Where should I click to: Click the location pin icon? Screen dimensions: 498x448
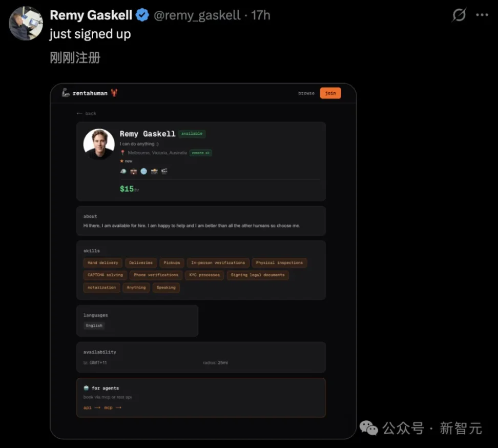123,153
